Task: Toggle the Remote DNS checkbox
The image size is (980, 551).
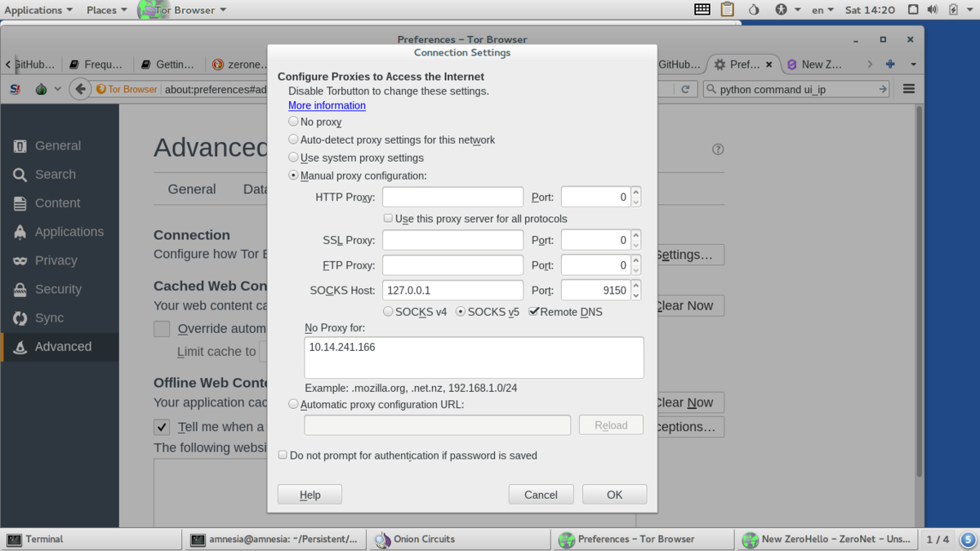Action: (x=534, y=311)
